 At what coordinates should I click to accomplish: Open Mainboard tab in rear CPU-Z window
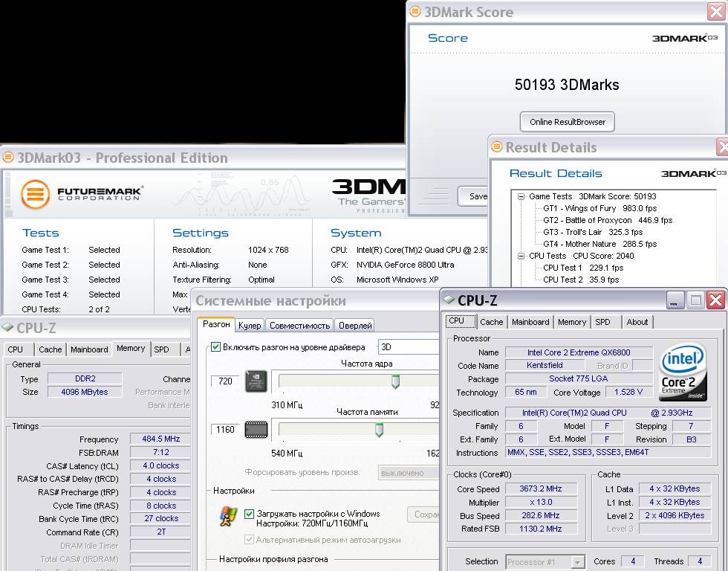(x=89, y=349)
